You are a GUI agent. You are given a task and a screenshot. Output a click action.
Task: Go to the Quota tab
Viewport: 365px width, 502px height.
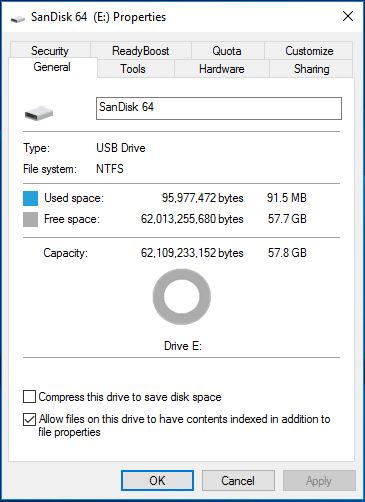[x=227, y=51]
